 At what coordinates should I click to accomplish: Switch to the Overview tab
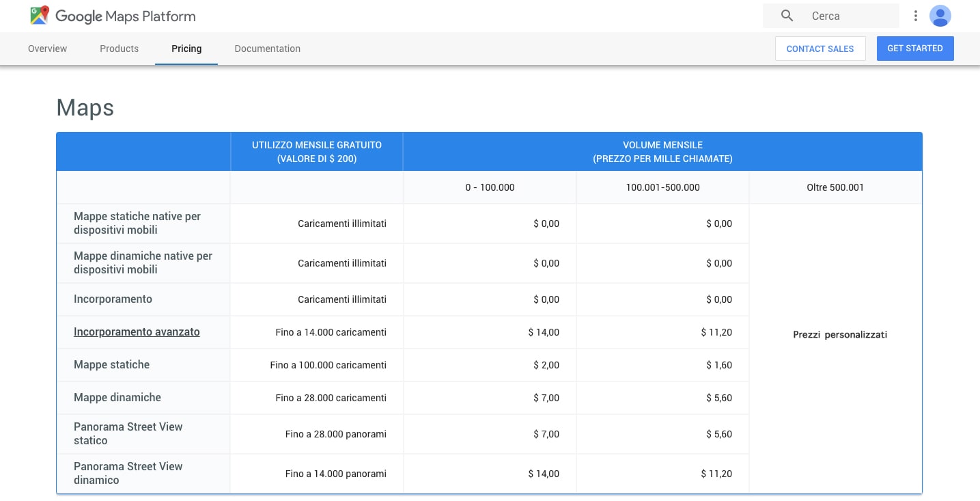click(x=48, y=49)
